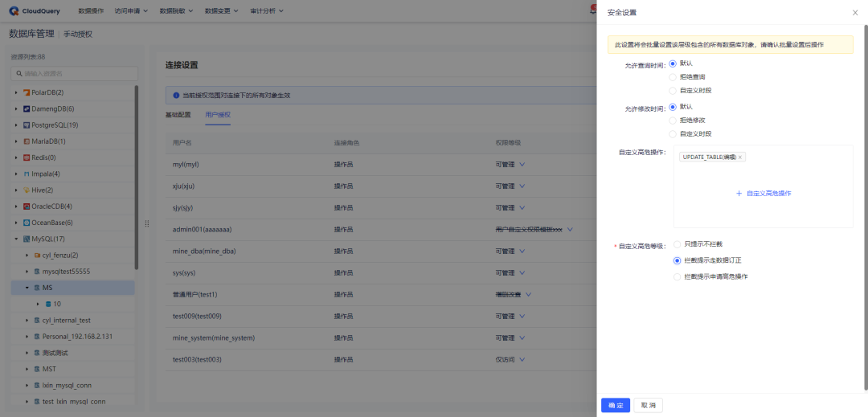The height and width of the screenshot is (417, 868).
Task: Click the CloudQuery logo icon
Action: [x=14, y=10]
